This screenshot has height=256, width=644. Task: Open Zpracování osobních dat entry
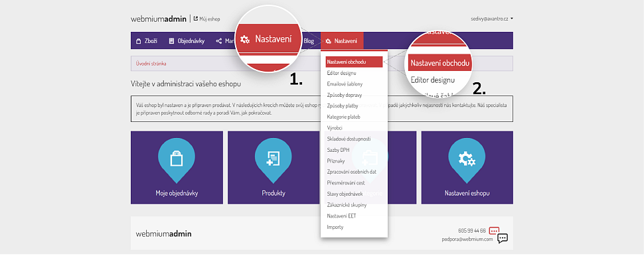pos(352,172)
